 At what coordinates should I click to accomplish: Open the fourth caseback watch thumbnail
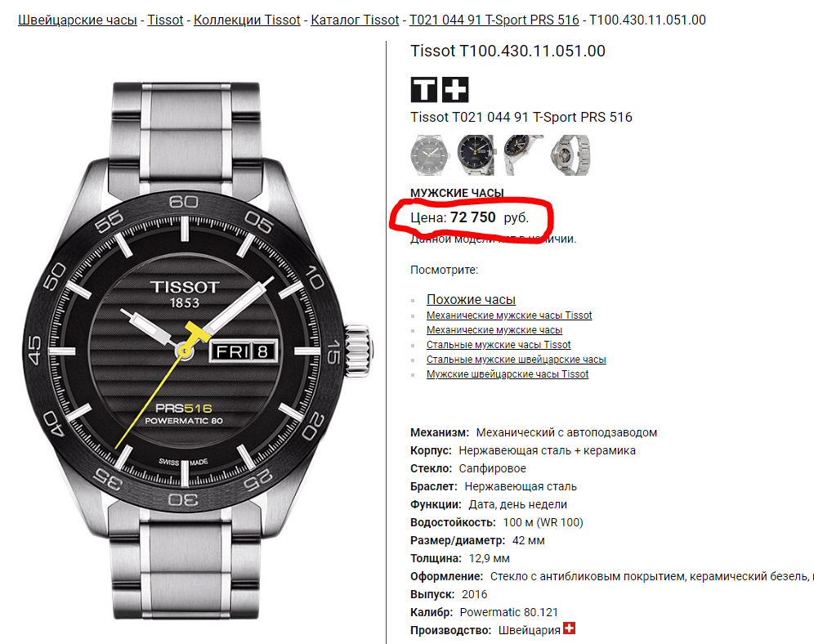pyautogui.click(x=570, y=154)
